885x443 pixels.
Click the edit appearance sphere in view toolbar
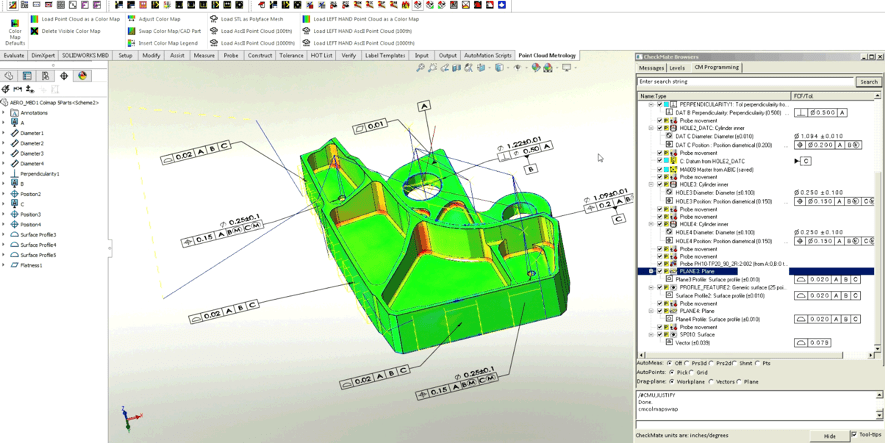point(536,68)
